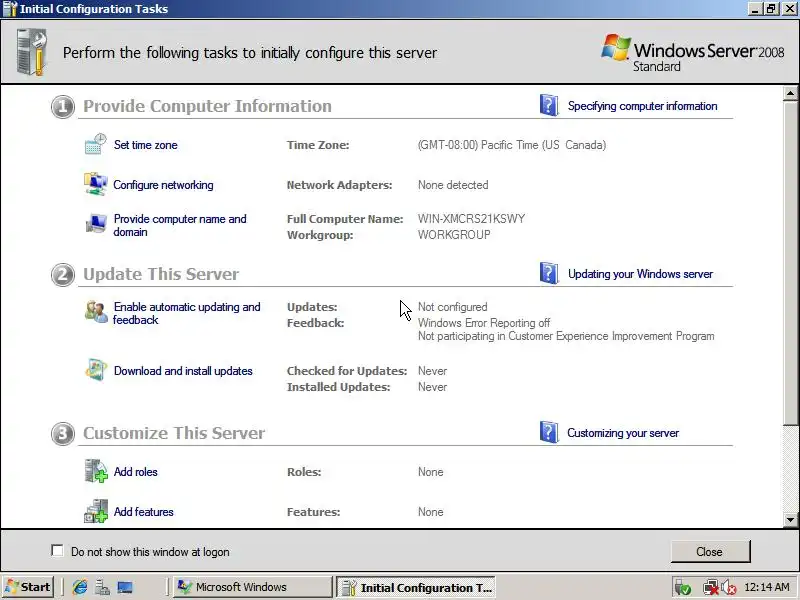This screenshot has height=600, width=800.
Task: Click the 12:14 AM taskbar clock
Action: [767, 587]
